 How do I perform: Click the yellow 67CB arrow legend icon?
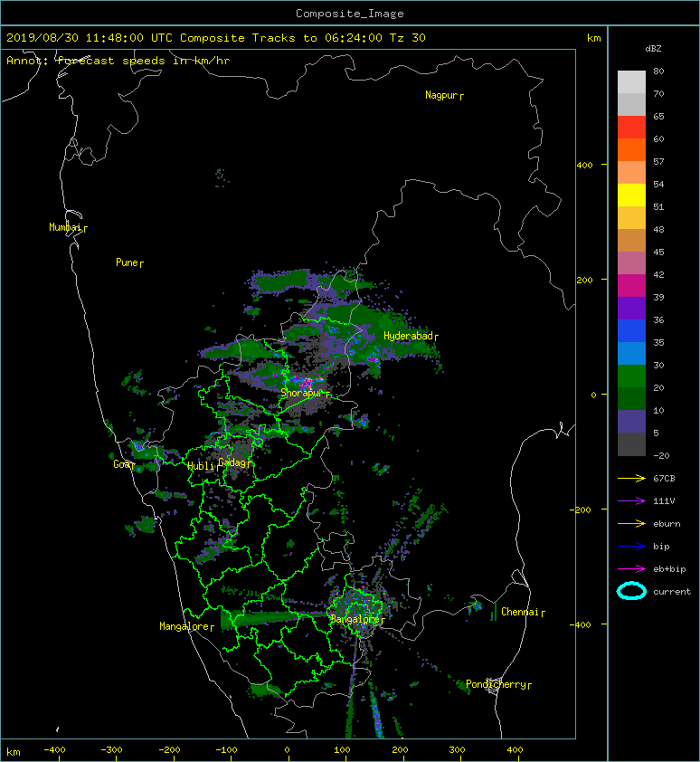(631, 479)
